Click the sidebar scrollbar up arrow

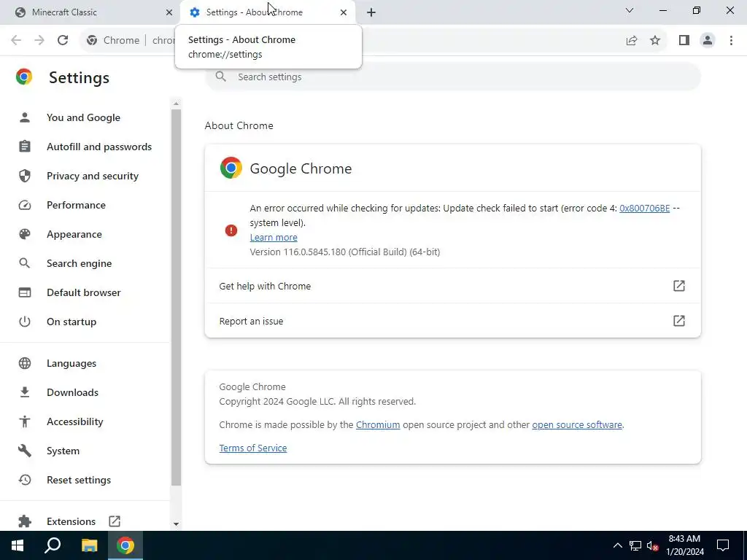coord(176,104)
